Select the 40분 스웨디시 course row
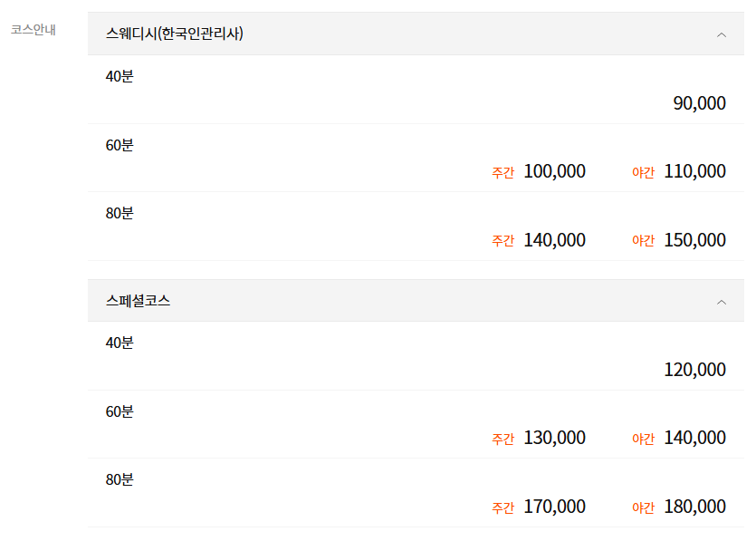The height and width of the screenshot is (541, 756). (x=407, y=90)
